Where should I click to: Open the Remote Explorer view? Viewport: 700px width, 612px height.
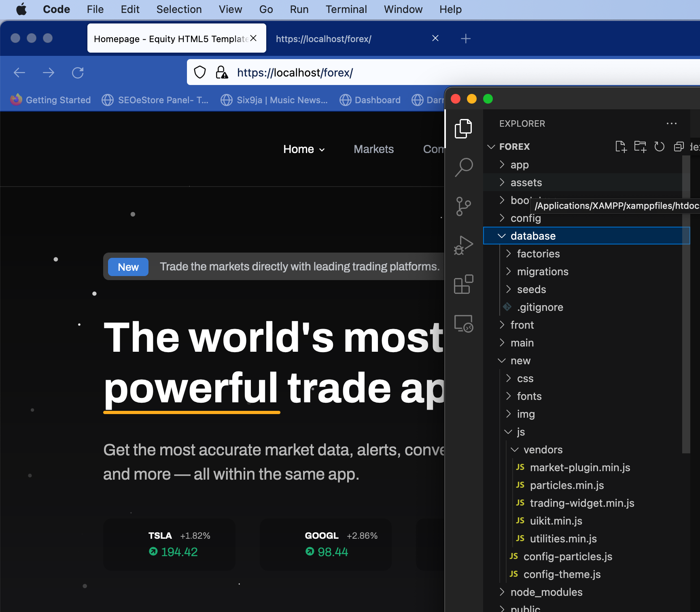point(464,324)
